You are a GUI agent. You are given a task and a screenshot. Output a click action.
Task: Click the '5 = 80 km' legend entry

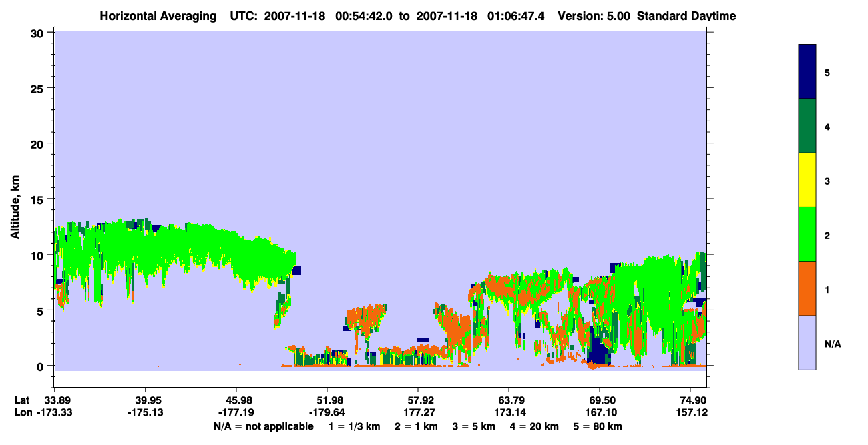[x=599, y=426]
